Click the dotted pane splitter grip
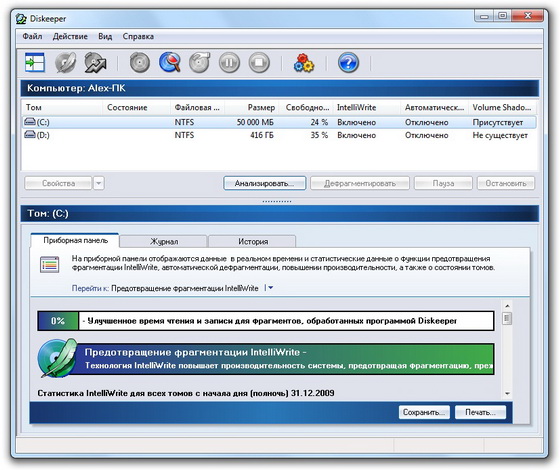This screenshot has width=560, height=470. click(277, 201)
